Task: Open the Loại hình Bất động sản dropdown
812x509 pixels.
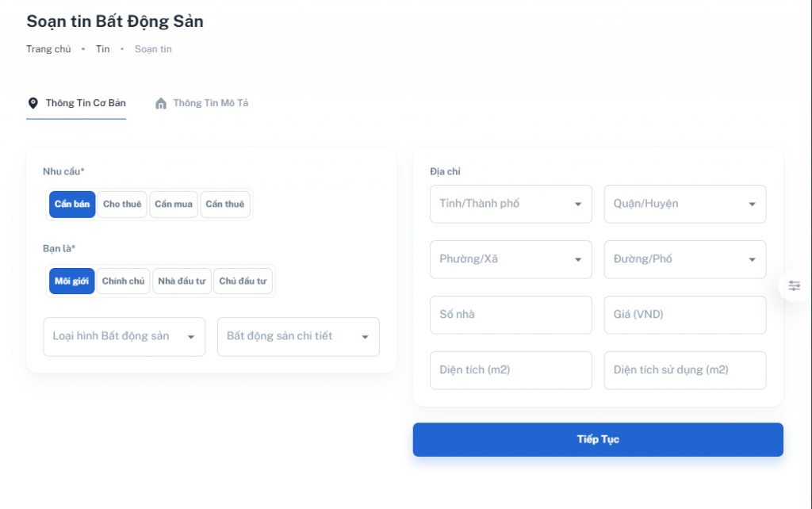Action: (124, 337)
